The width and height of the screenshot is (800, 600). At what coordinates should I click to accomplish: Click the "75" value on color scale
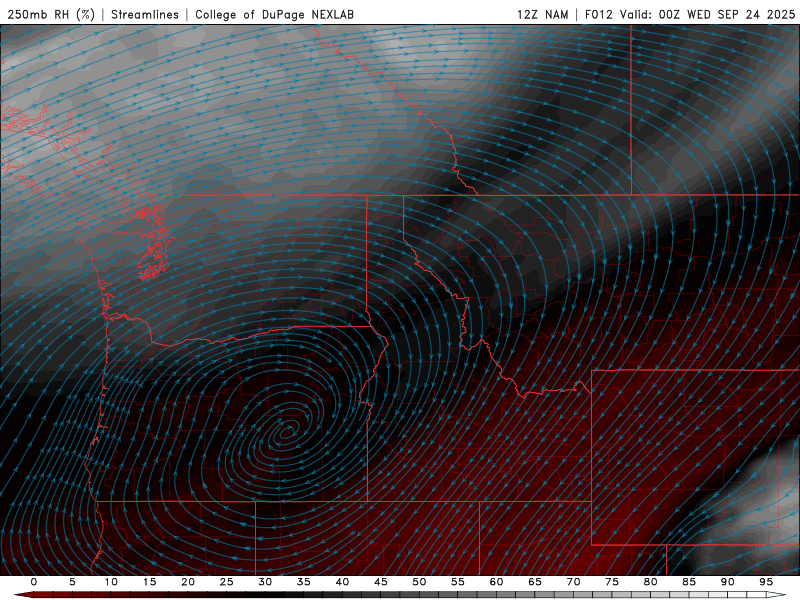[612, 582]
